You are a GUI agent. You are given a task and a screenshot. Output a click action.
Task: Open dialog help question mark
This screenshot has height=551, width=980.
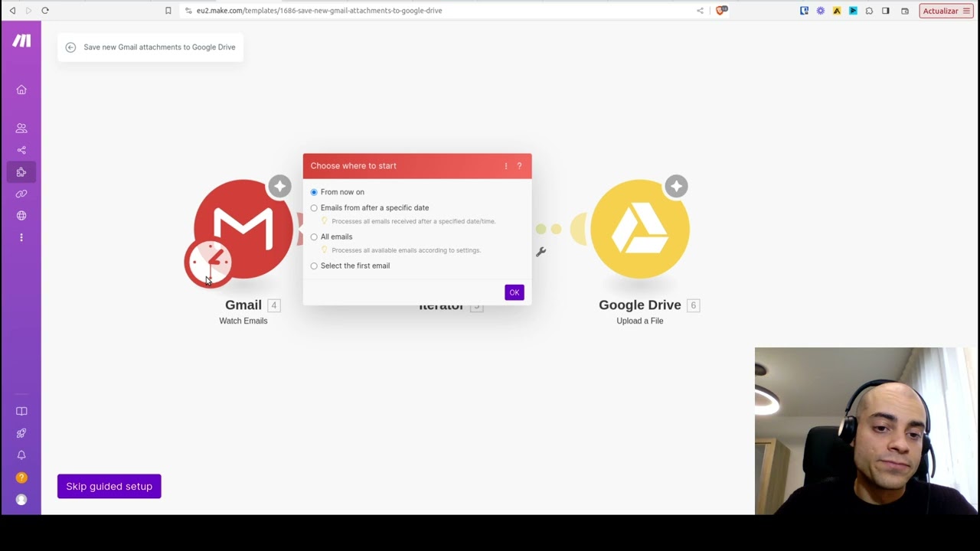click(x=519, y=166)
